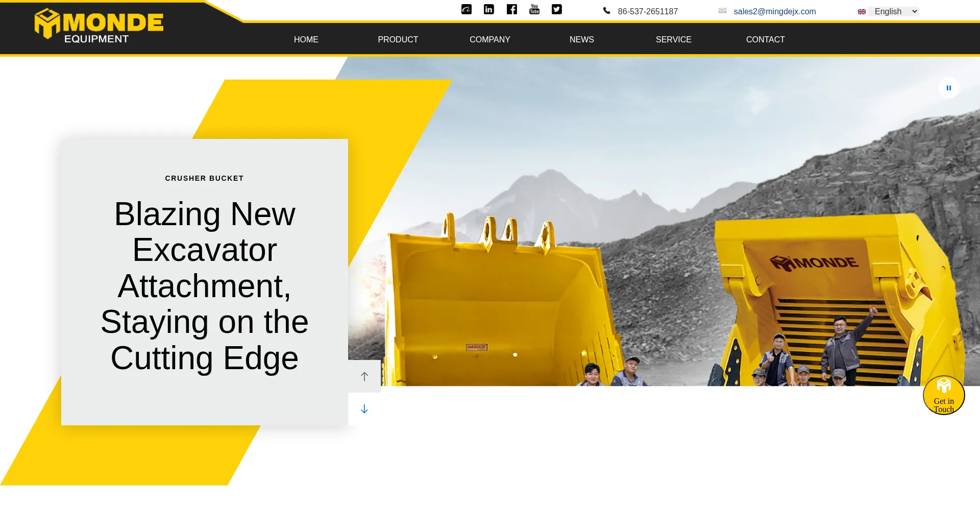The height and width of the screenshot is (507, 980).
Task: Open the NEWS section
Action: (581, 39)
